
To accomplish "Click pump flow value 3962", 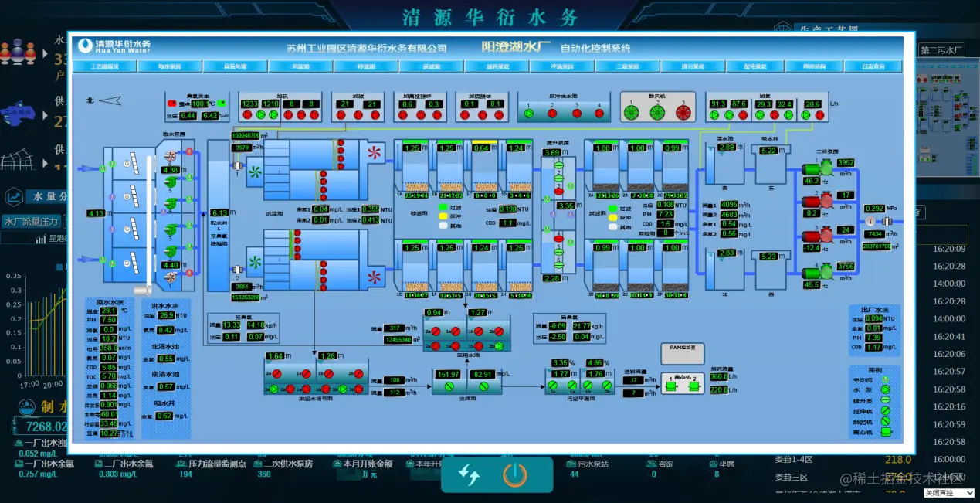I will click(846, 162).
